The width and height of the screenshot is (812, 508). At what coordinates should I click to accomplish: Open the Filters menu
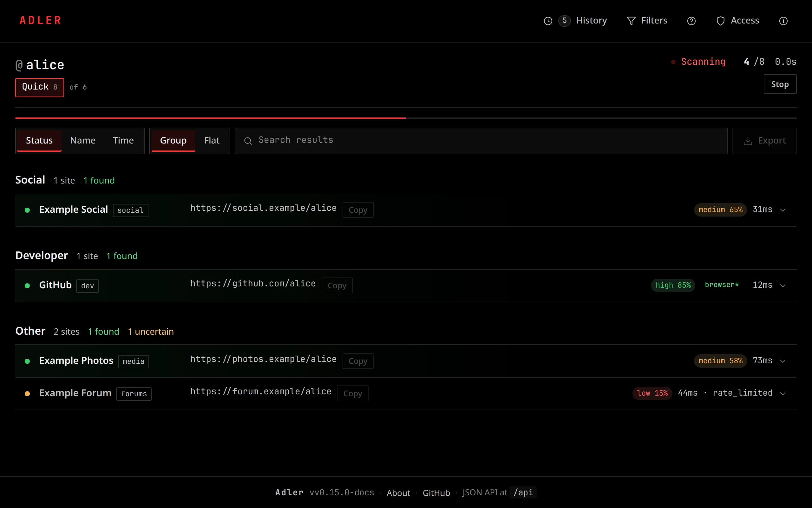(647, 21)
